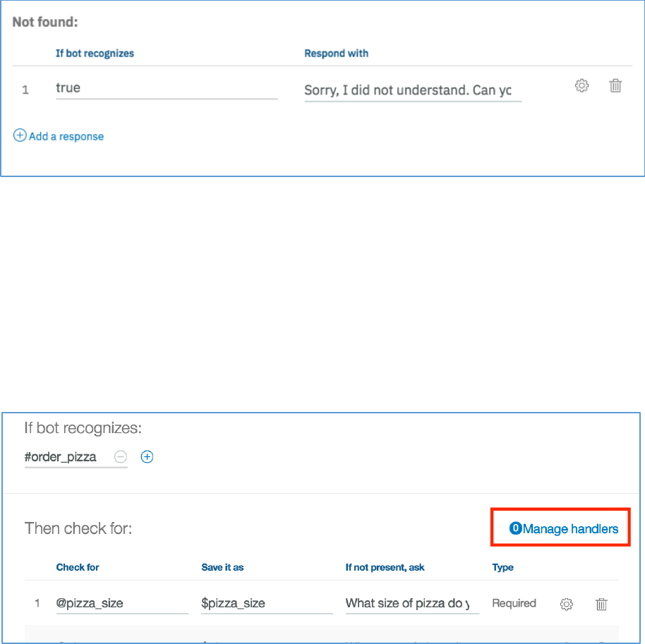
Task: Add a condition after #order_pizza
Action: click(147, 457)
